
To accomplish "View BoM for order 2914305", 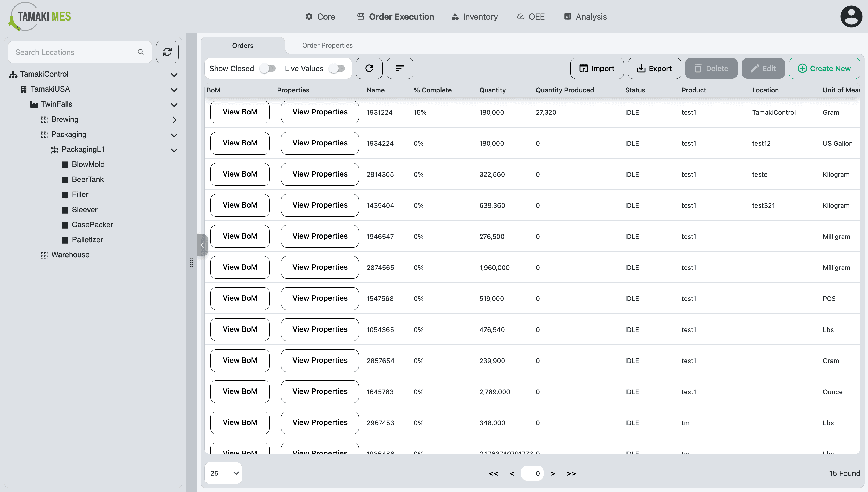I will click(240, 174).
